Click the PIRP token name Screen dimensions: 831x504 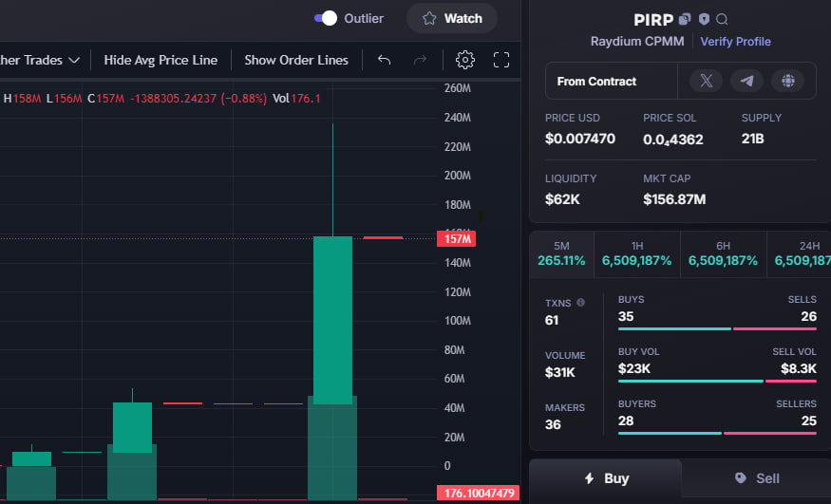coord(653,20)
